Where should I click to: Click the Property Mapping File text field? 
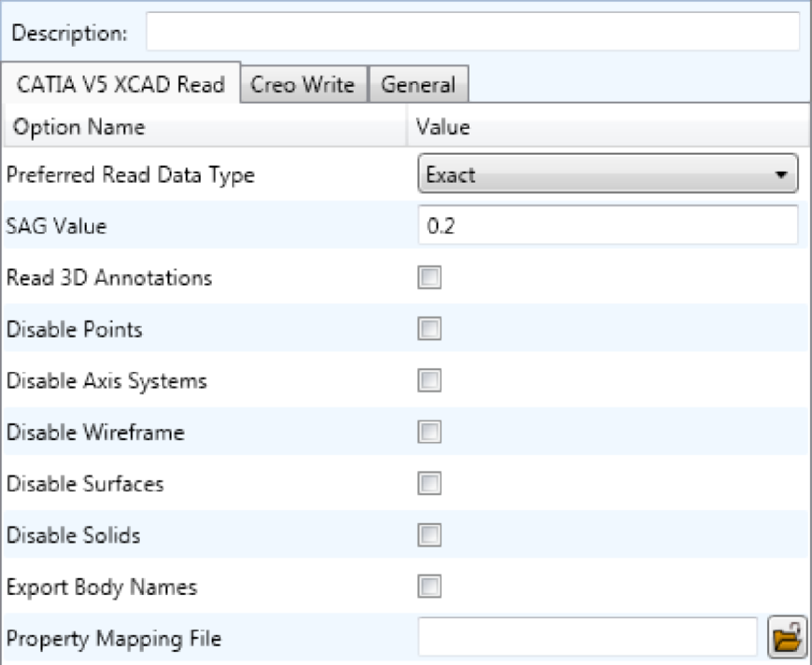(588, 637)
